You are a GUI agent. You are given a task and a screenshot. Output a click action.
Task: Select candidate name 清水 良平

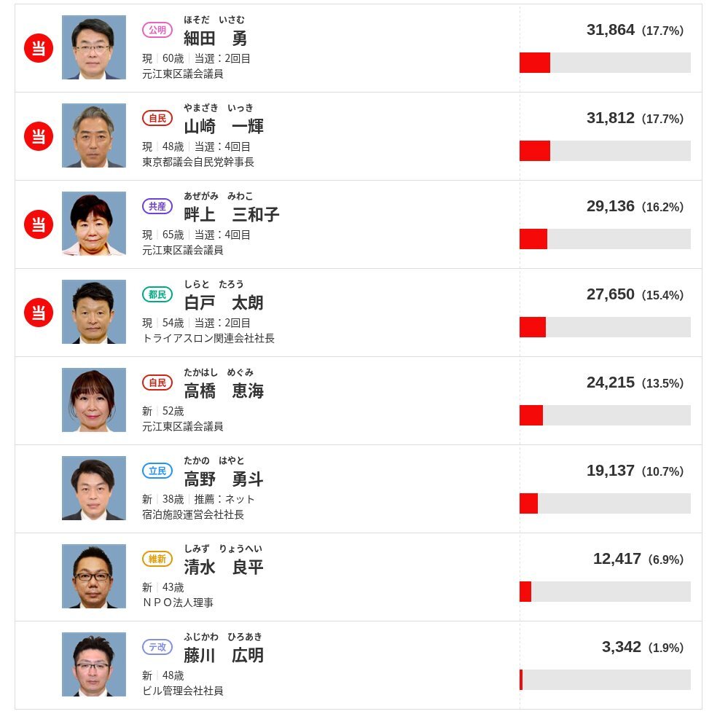224,567
